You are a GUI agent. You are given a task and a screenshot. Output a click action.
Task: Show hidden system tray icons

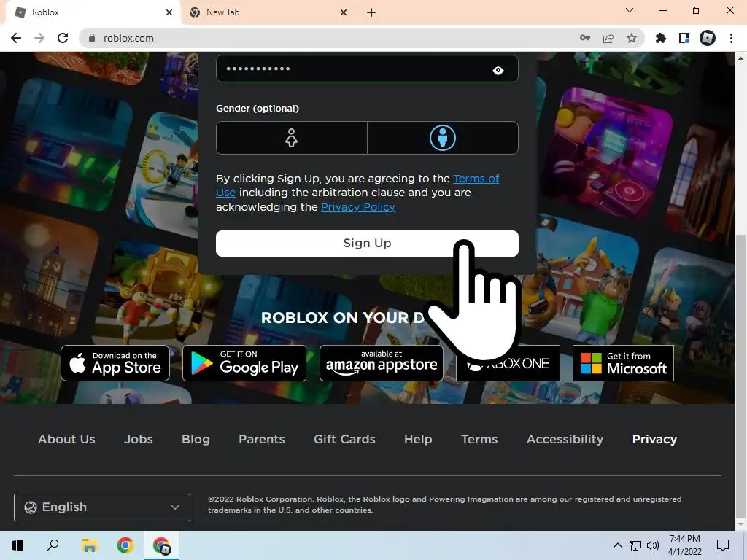coord(617,545)
